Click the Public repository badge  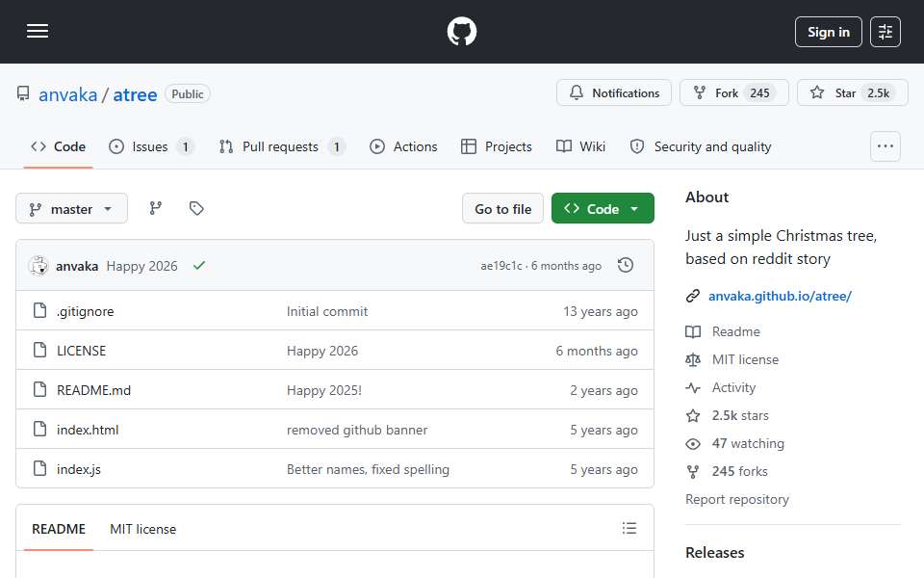pyautogui.click(x=188, y=93)
